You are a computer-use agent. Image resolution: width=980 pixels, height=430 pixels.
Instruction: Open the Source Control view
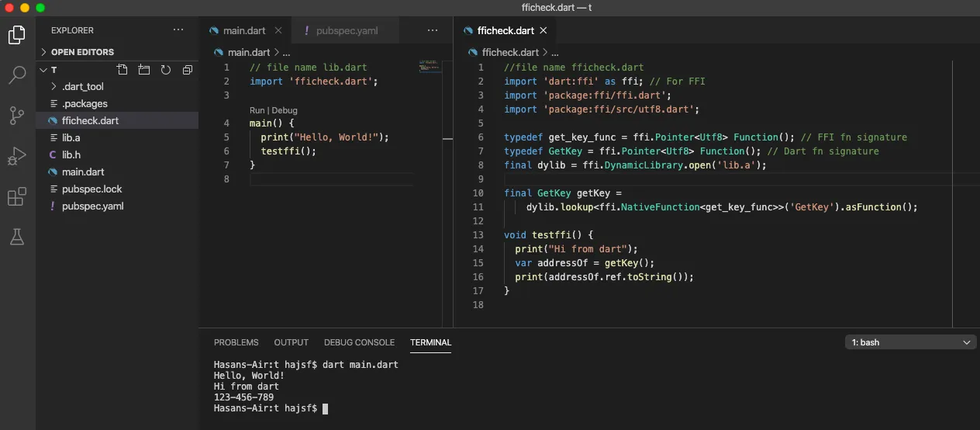17,116
